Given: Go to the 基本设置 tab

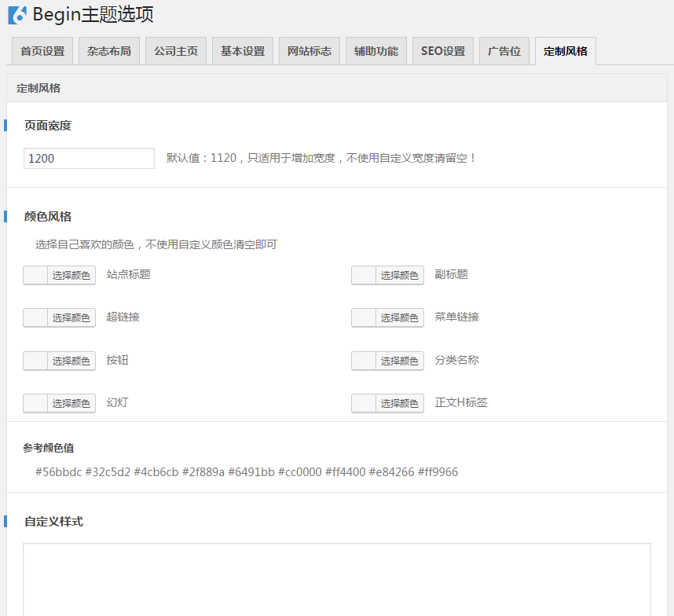Looking at the screenshot, I should coord(243,51).
